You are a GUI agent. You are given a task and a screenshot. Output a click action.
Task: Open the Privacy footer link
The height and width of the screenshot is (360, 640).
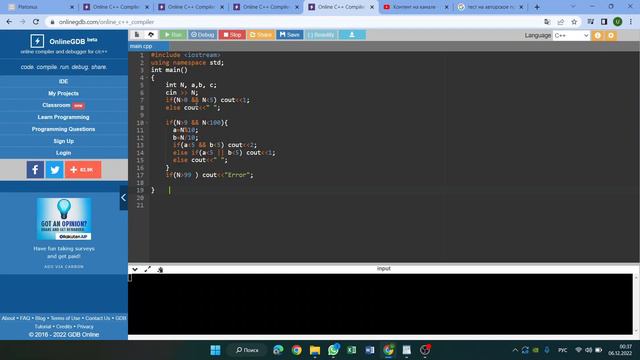click(85, 327)
